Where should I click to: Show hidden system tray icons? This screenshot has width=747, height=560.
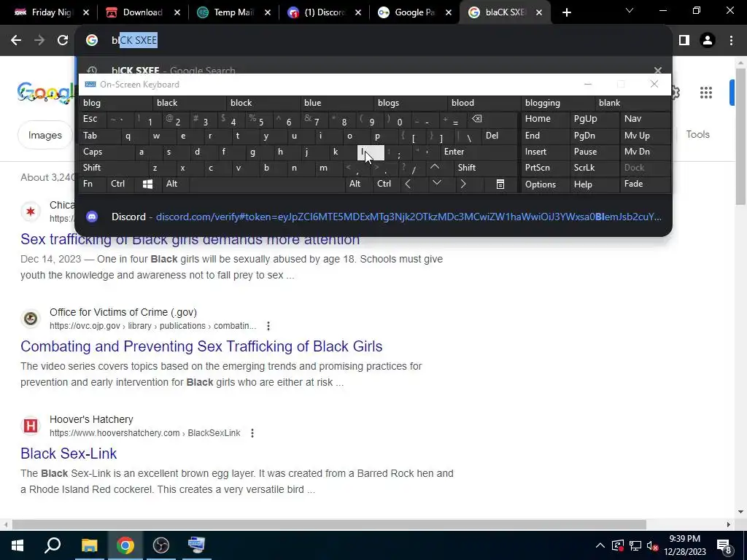(600, 545)
